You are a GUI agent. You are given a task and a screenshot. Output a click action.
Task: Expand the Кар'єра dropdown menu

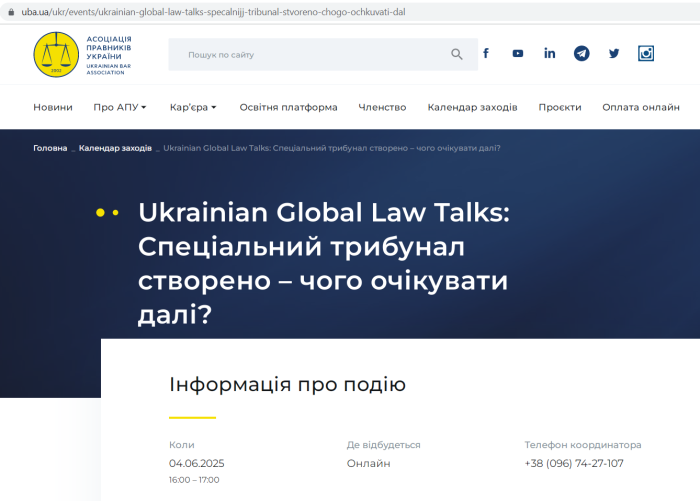(x=193, y=107)
